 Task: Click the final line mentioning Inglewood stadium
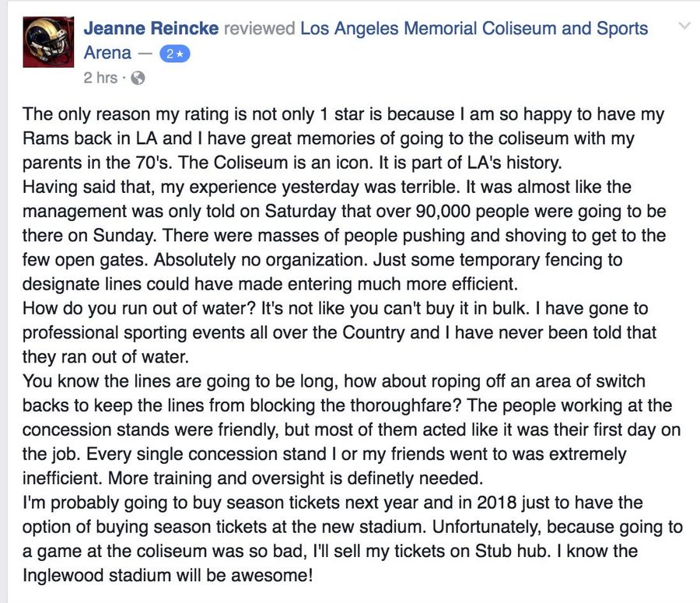168,575
